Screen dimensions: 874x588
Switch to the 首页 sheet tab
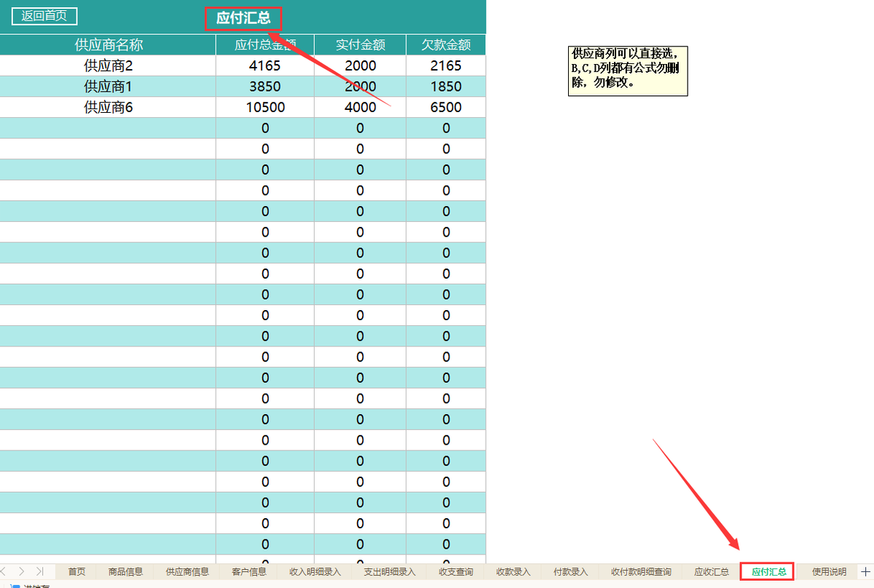(76, 571)
